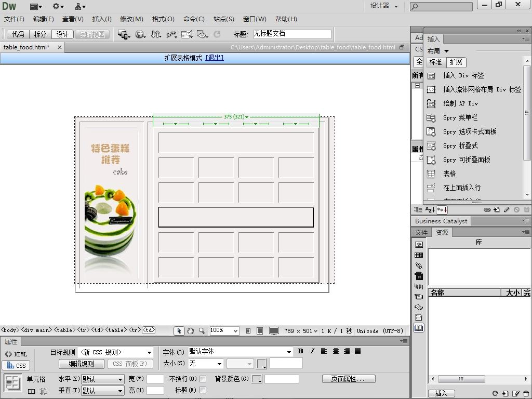This screenshot has width=532, height=399.
Task: Select the hand tool in status bar
Action: (190, 330)
